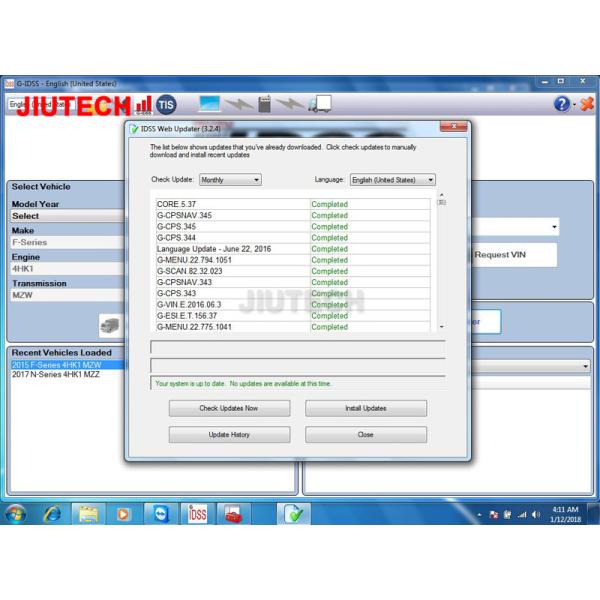Screen dimensions: 600x600
Task: Open red toolbox app in taskbar
Action: tap(233, 514)
